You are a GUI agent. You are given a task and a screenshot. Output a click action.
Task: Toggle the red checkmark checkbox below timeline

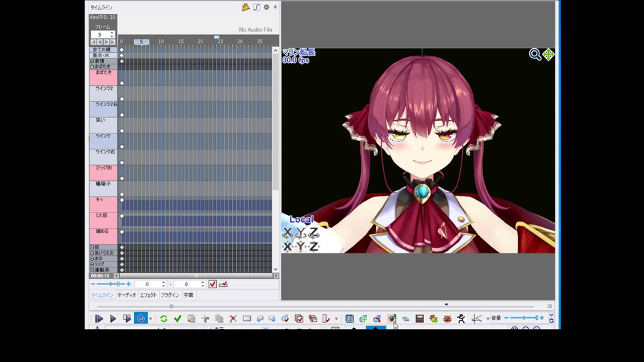click(x=213, y=284)
